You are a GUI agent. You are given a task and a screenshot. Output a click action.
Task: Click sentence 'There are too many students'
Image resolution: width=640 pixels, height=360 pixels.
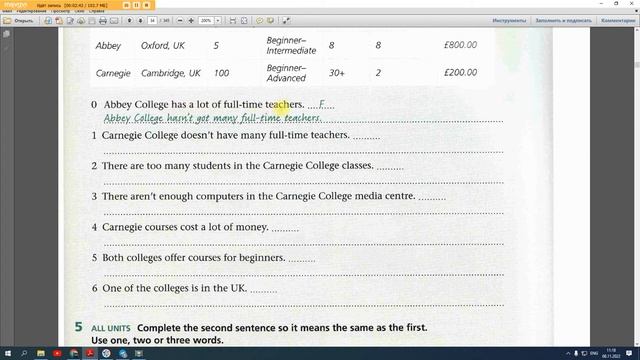(238, 166)
